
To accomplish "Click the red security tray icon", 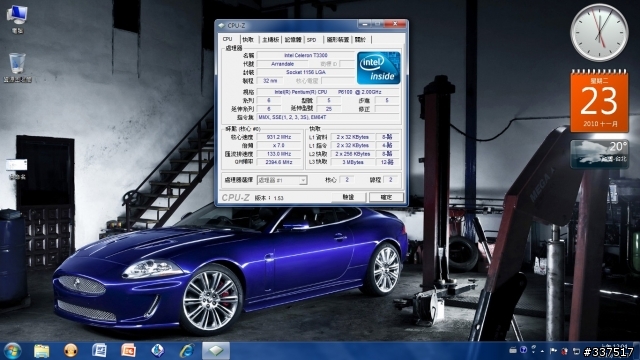I will pos(564,351).
